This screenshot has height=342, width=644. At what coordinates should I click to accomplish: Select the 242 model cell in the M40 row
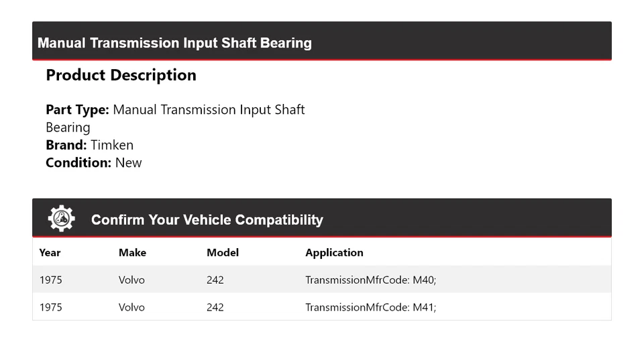click(x=215, y=280)
